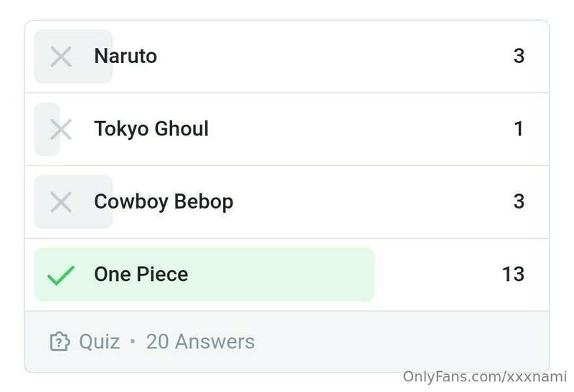Screen dimensions: 574x392
Task: Open the 20 Answers link
Action: click(200, 342)
